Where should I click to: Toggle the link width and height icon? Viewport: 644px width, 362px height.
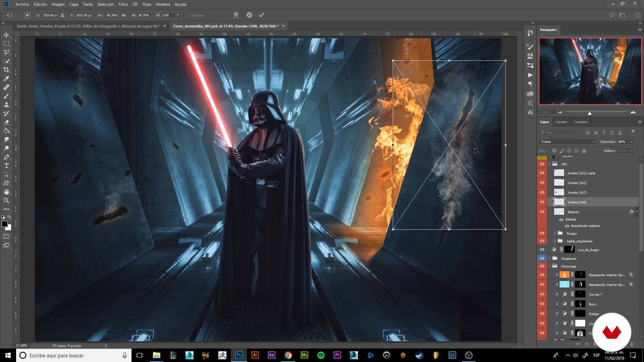pos(123,15)
